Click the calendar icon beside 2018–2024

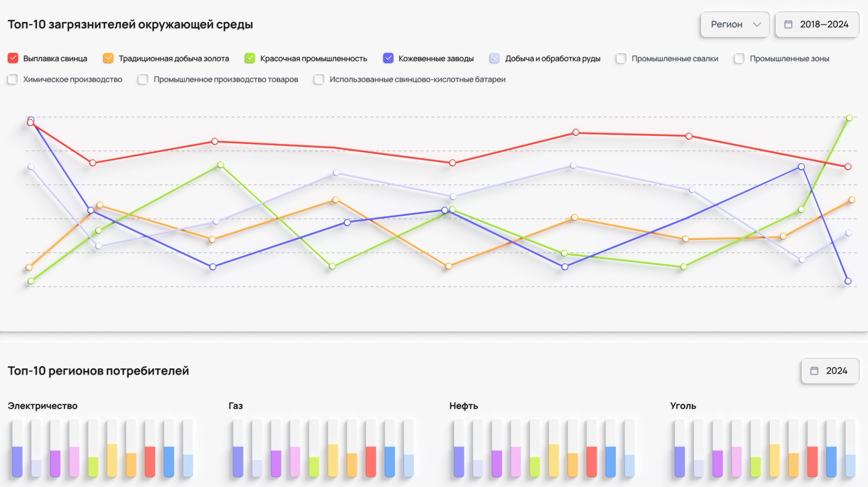point(788,24)
